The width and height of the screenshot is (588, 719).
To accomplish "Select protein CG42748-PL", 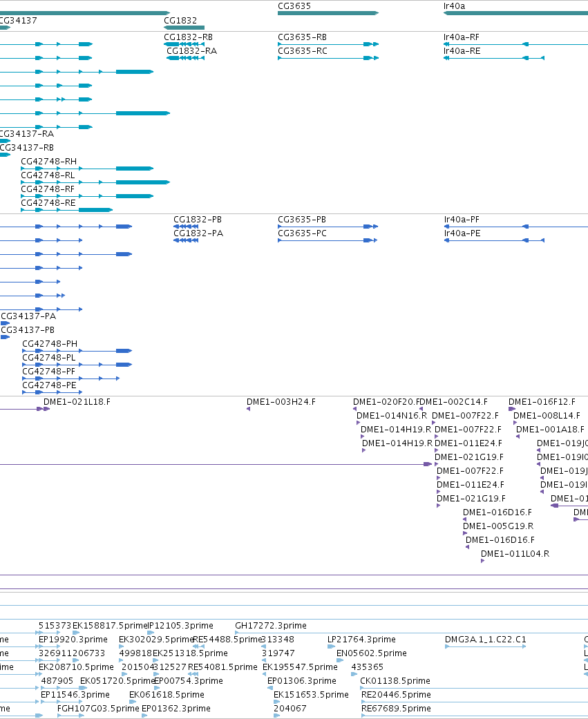I will click(x=49, y=358).
